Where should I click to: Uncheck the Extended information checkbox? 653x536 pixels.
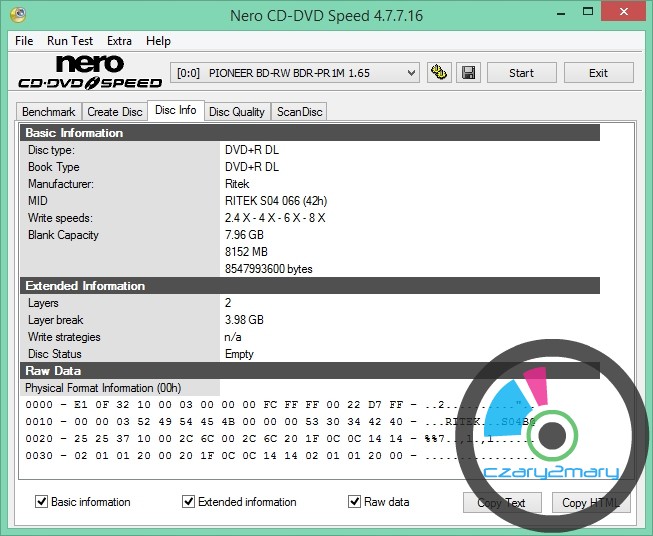[x=189, y=502]
